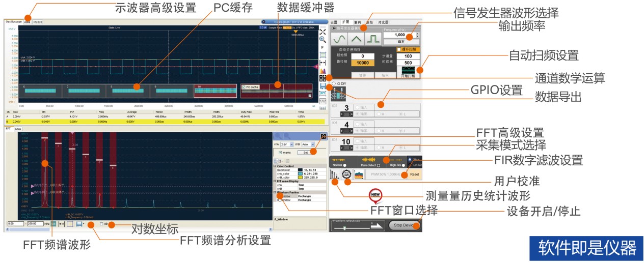Click the Stop Device button
The image size is (644, 263).
click(405, 225)
